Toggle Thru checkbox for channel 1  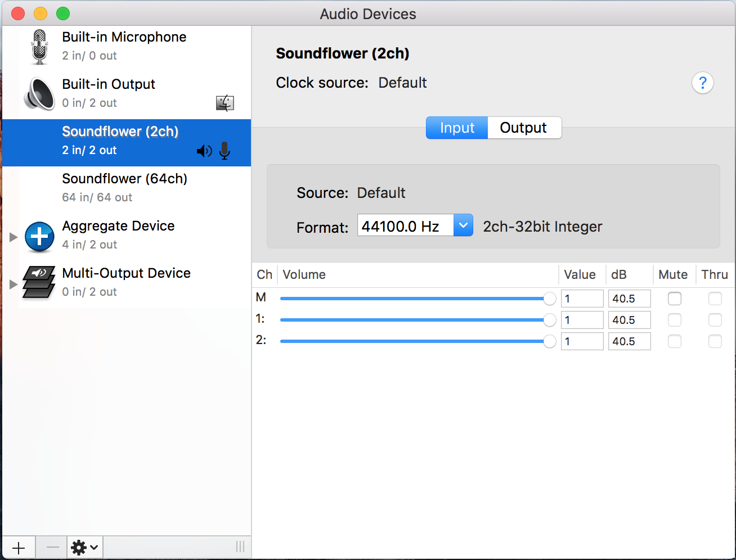click(715, 320)
